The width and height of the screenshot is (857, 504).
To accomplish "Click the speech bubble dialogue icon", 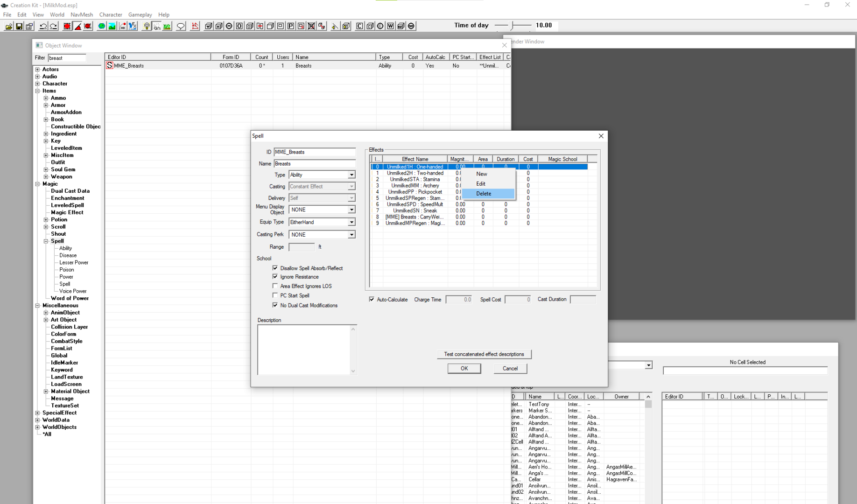I will point(181,26).
